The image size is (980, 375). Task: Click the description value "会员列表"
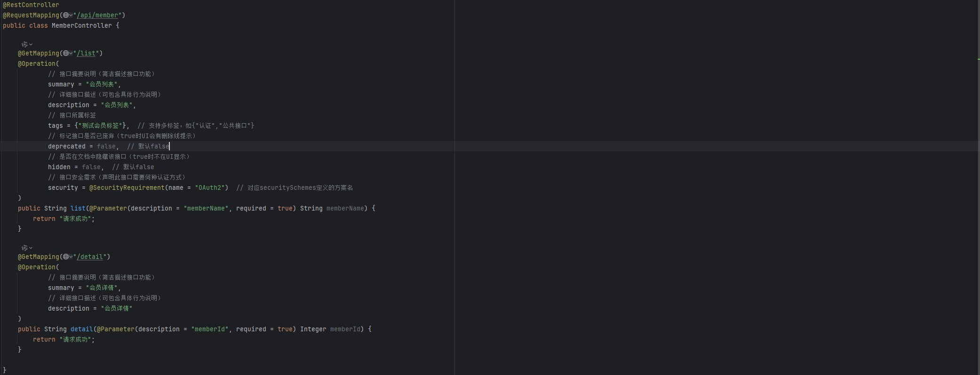[116, 105]
